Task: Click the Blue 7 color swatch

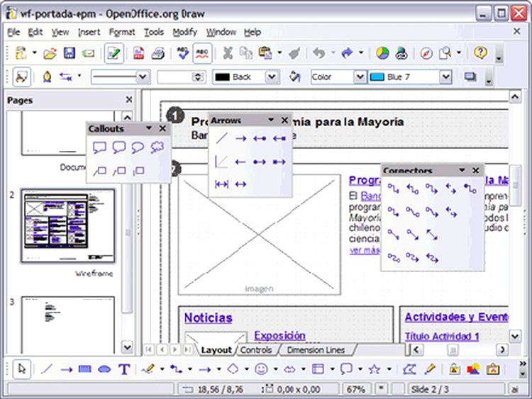Action: pyautogui.click(x=377, y=77)
